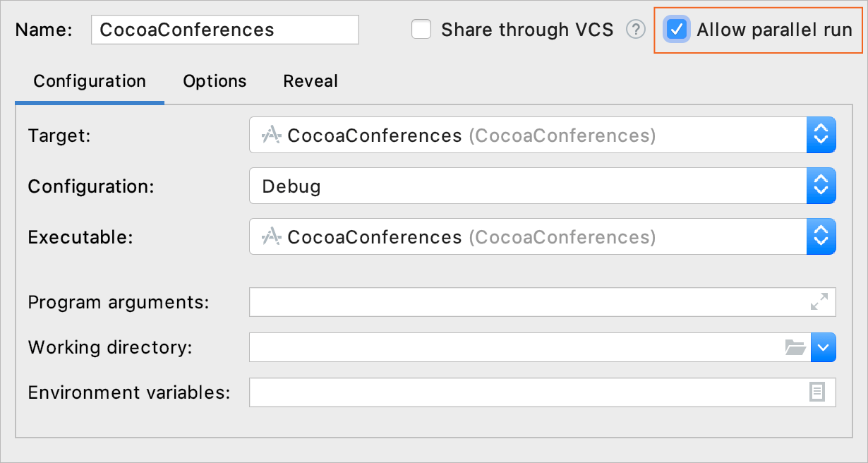
Task: Click the Executable app icon glyph
Action: pos(272,236)
